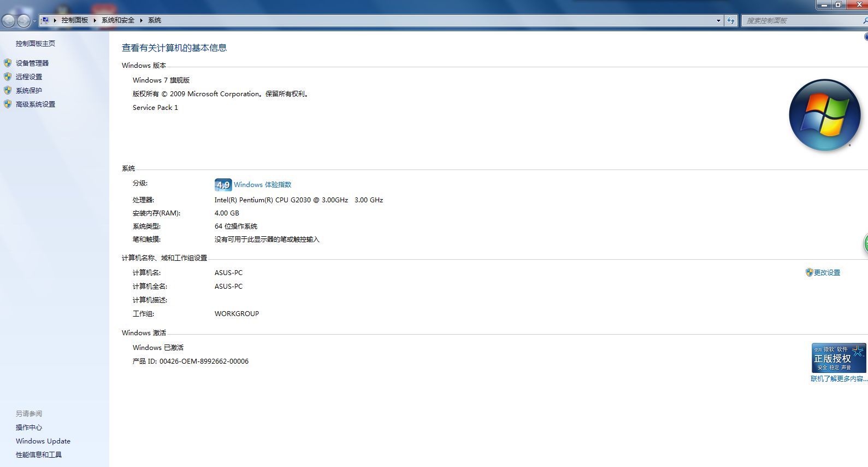Click the 4.9 experience index badge
Screen dimensions: 868x467
tap(223, 185)
